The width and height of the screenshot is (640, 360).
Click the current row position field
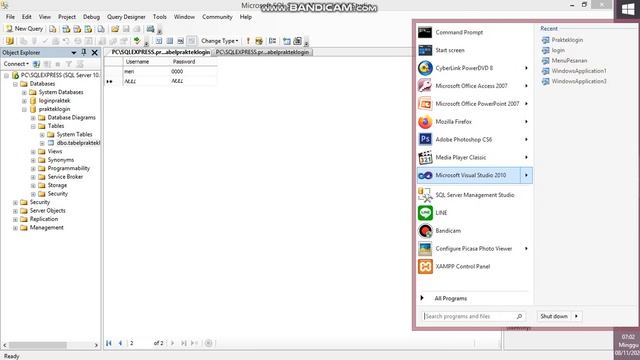click(139, 343)
